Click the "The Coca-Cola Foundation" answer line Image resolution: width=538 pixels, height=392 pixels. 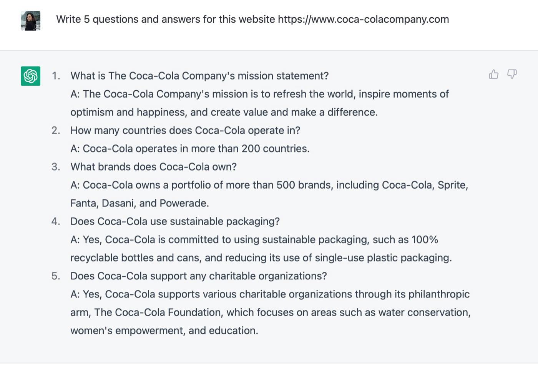point(270,312)
